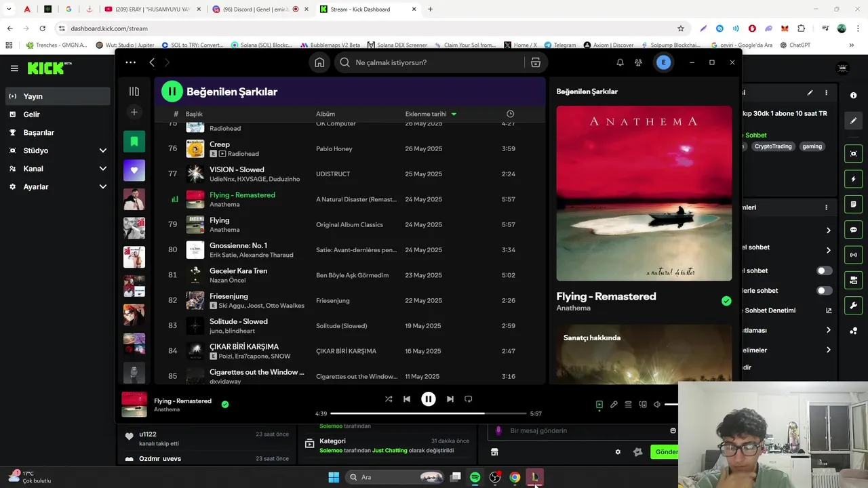This screenshot has height=488, width=868.
Task: Toggle liked check in bottom player bar
Action: (225, 405)
